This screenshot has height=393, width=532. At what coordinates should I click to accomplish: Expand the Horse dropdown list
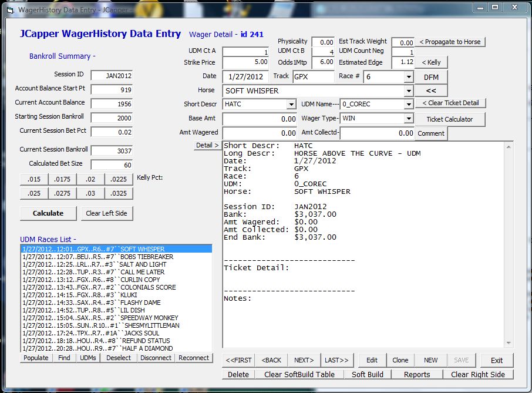409,90
